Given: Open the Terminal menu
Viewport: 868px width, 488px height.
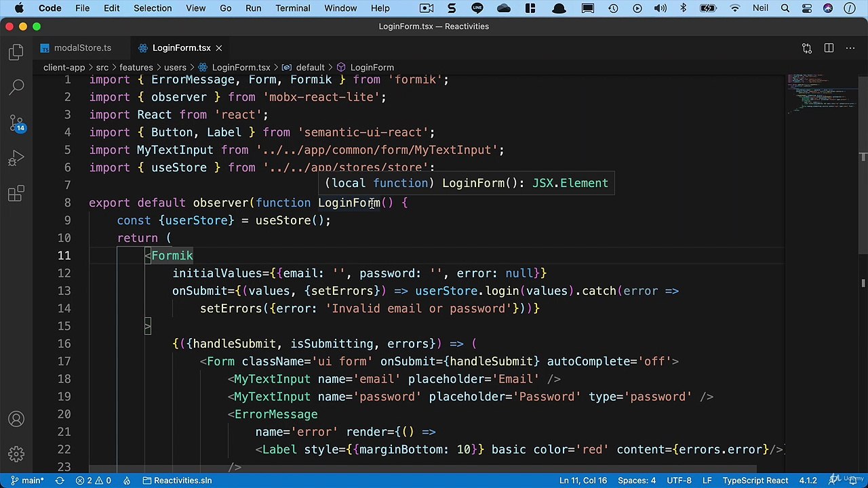Looking at the screenshot, I should click(293, 8).
